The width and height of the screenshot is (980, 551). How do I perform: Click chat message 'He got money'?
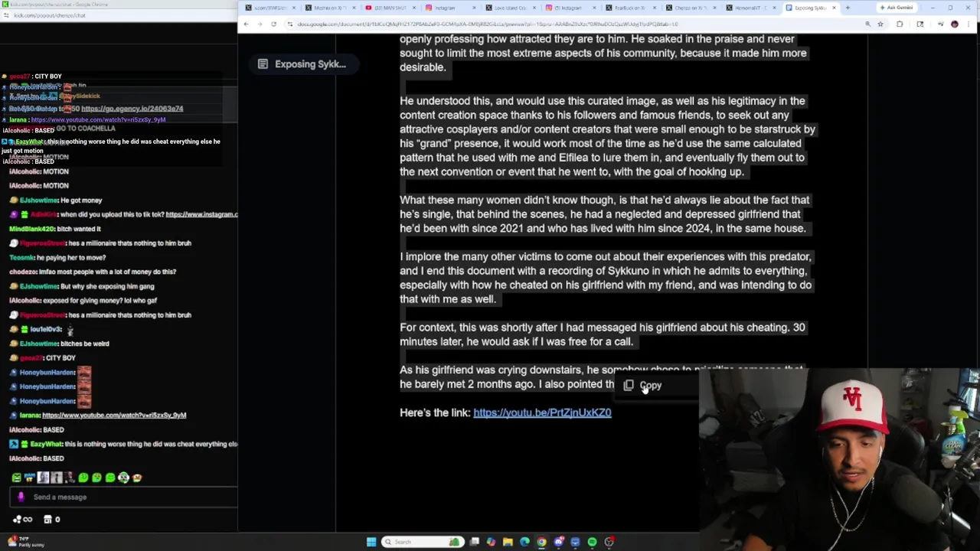[81, 201]
